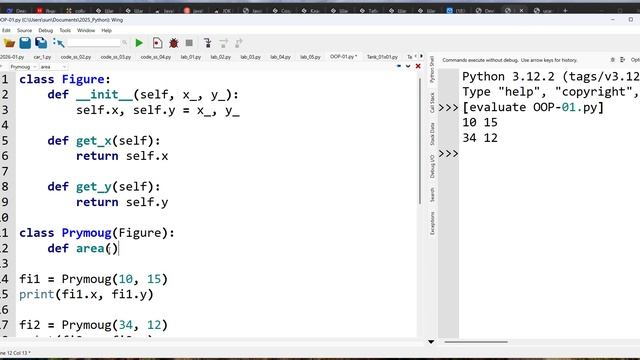
Task: Select the Python Shell vertical tab
Action: (432, 70)
